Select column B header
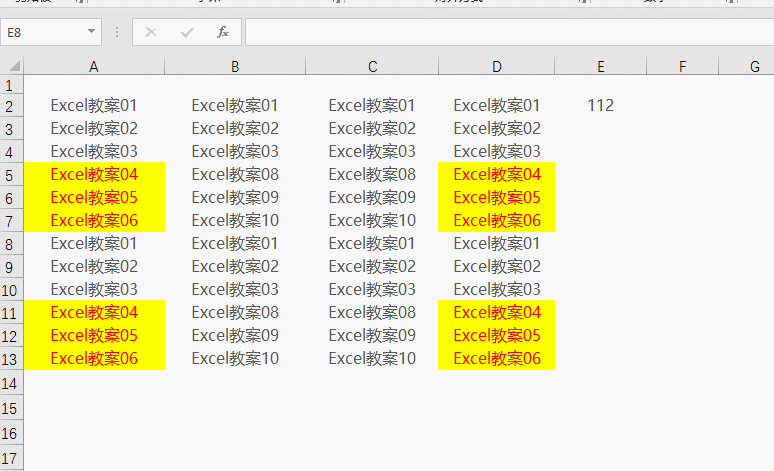 (235, 66)
